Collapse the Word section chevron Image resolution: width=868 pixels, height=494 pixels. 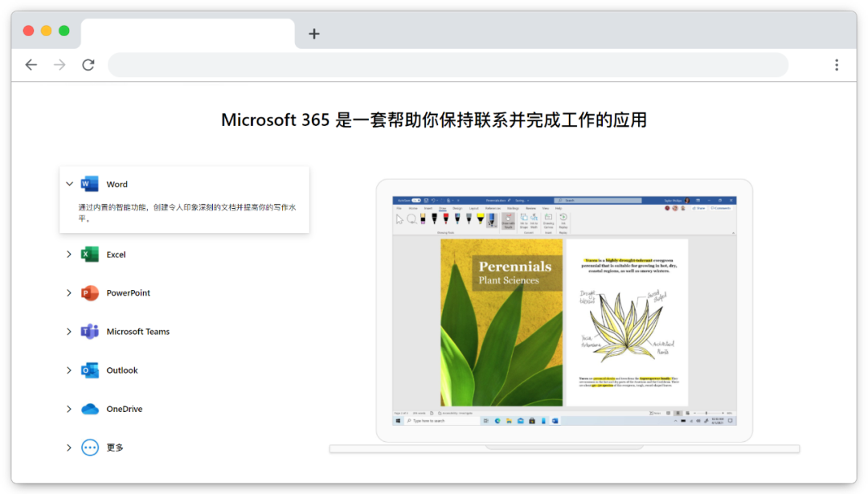[69, 184]
